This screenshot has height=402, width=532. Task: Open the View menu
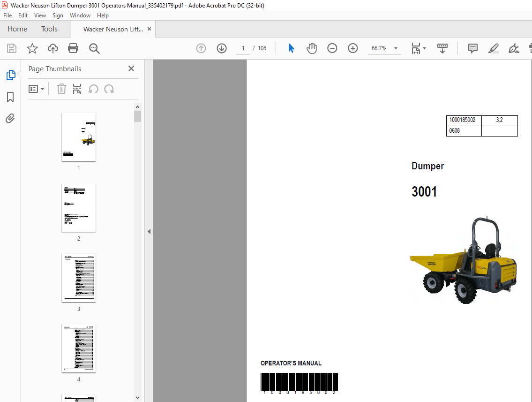pos(40,15)
